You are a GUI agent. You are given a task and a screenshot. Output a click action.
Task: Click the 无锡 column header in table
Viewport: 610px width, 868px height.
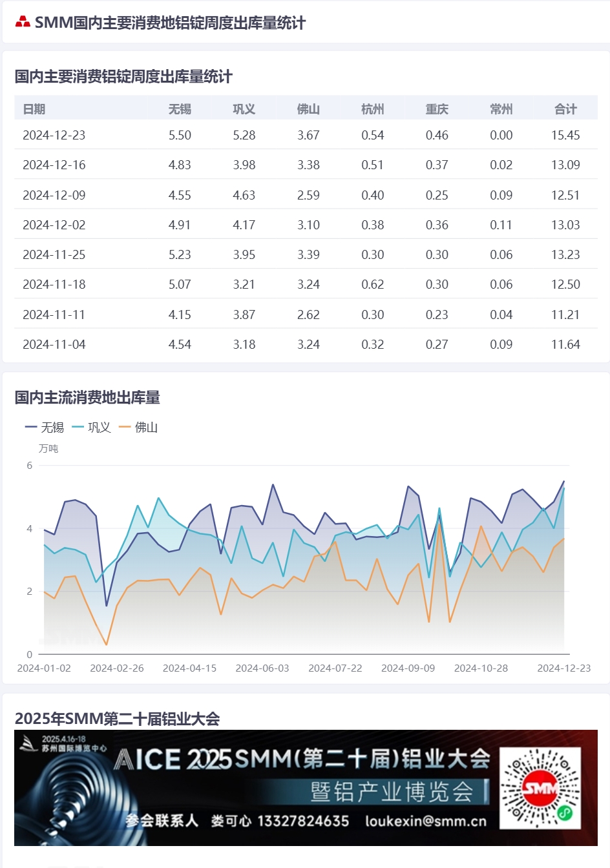coord(180,109)
